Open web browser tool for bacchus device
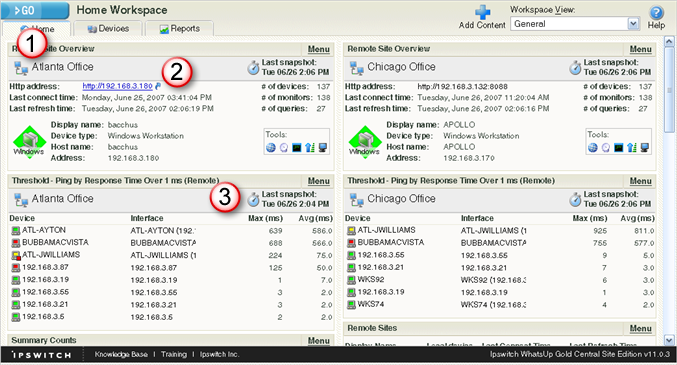This screenshot has height=365, width=677. click(271, 148)
